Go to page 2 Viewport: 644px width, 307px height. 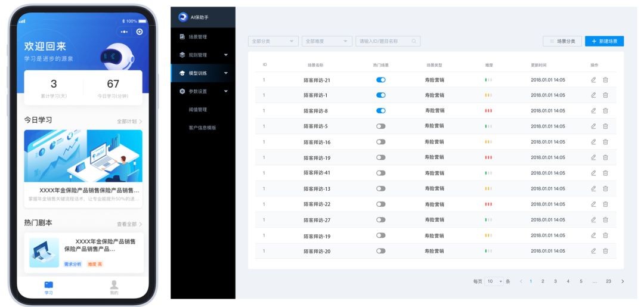click(x=543, y=281)
